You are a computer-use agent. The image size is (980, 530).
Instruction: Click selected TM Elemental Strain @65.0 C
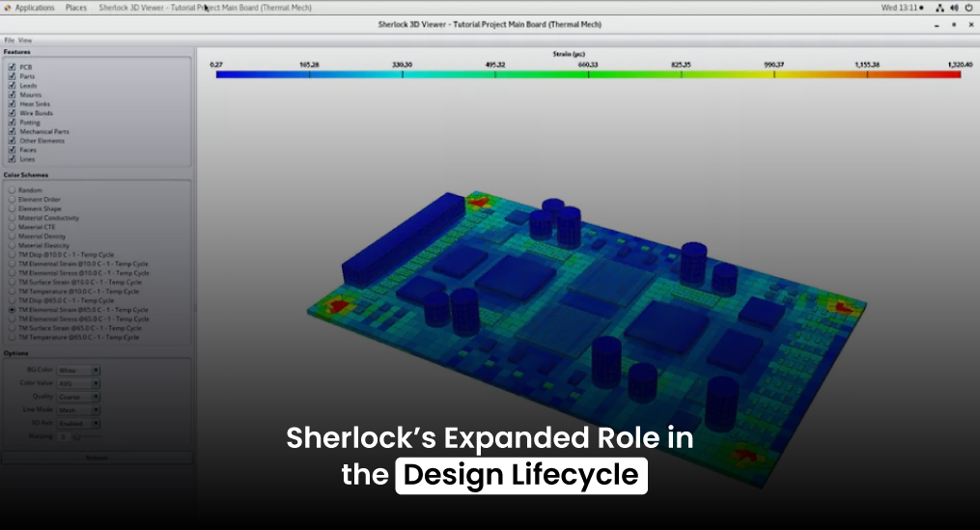tap(12, 310)
